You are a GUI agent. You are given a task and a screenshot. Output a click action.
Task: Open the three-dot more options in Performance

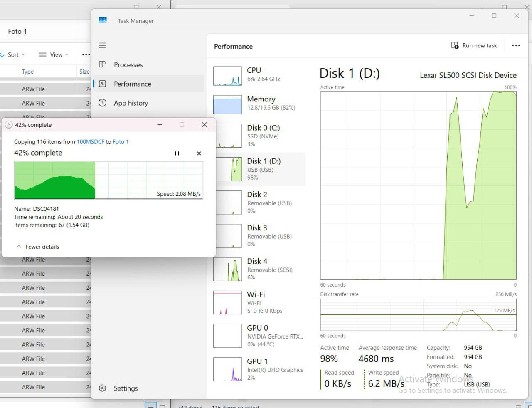[x=516, y=45]
